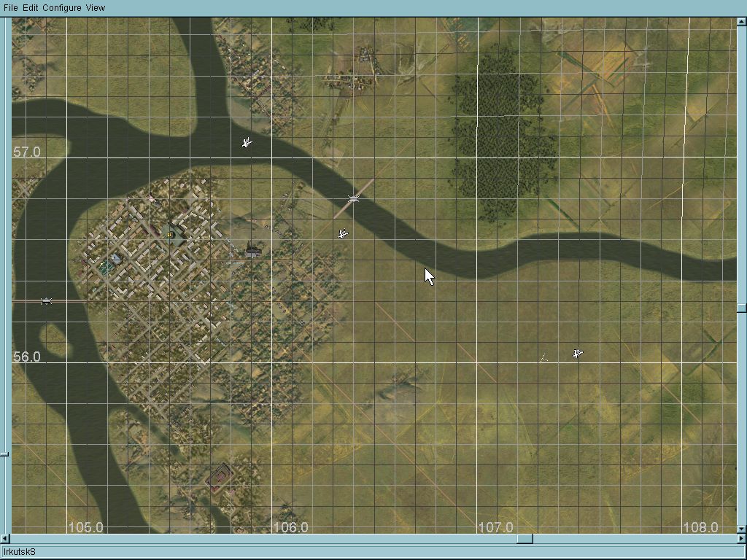Click the horizontal scrollbar right arrow

(742, 539)
